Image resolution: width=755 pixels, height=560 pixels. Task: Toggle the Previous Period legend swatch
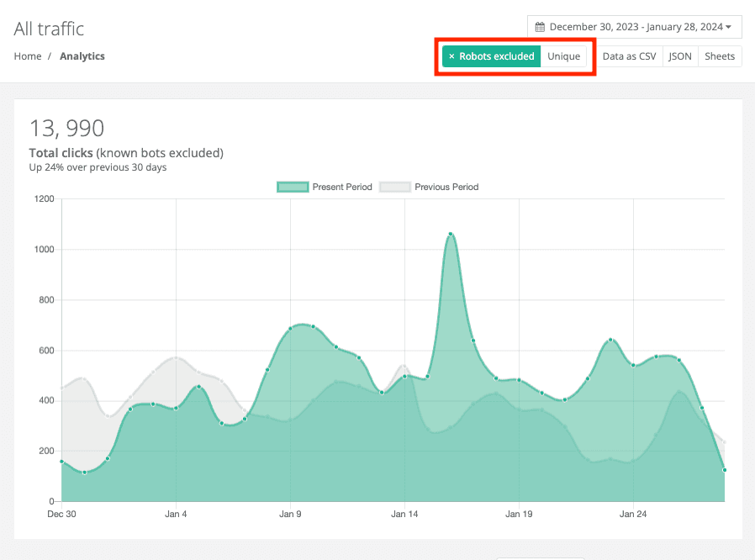point(395,187)
